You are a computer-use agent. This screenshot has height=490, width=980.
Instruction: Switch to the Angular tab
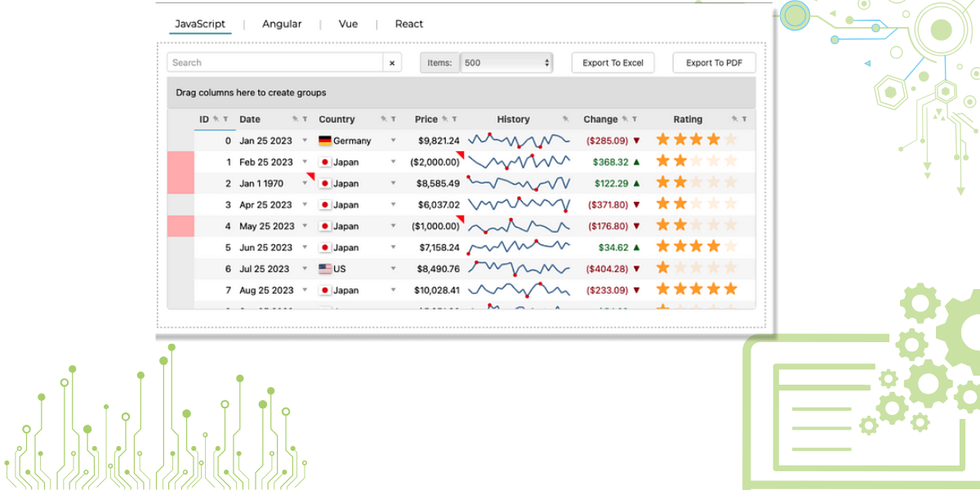282,24
